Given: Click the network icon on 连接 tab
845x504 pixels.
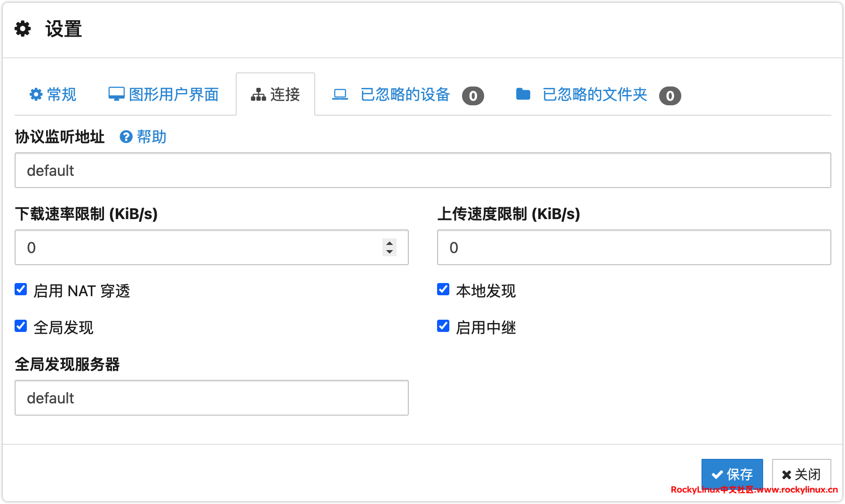Looking at the screenshot, I should click(x=258, y=94).
